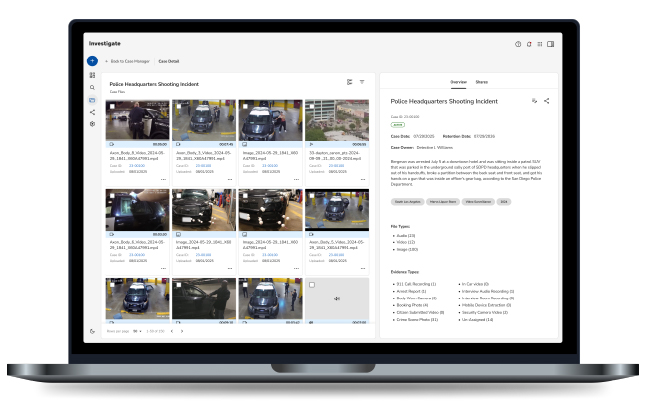
Task: Open the dashboard grid icon in sidebar
Action: (92, 75)
